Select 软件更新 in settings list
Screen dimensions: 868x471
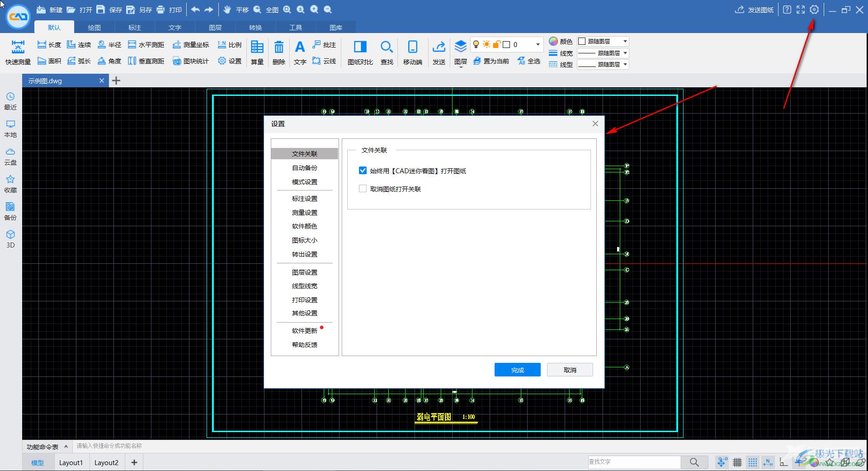tap(305, 331)
